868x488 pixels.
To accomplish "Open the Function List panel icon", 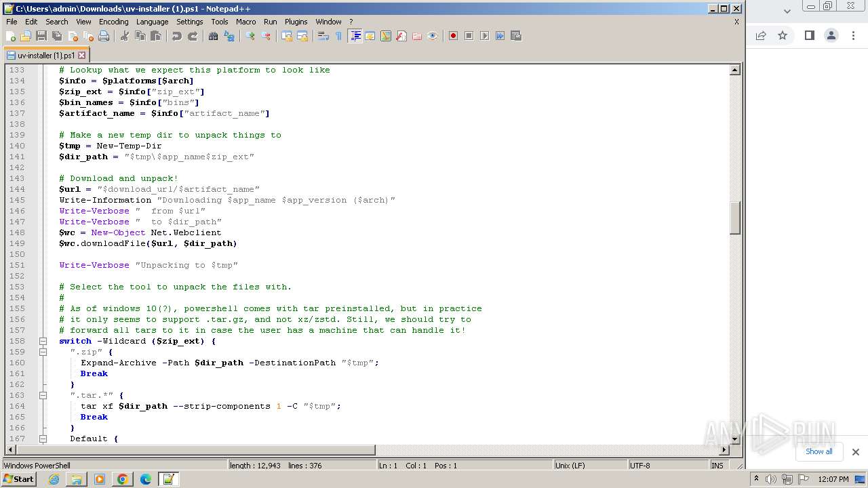I will pos(401,36).
